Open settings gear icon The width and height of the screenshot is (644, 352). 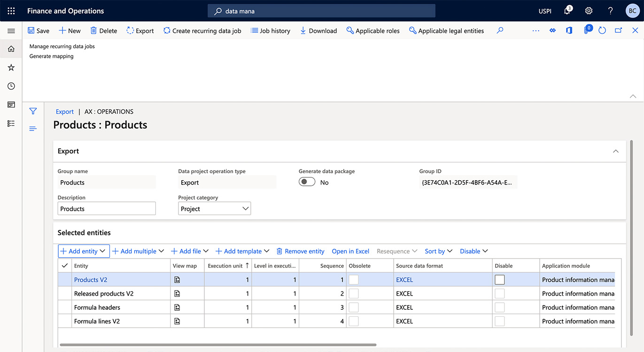tap(589, 11)
